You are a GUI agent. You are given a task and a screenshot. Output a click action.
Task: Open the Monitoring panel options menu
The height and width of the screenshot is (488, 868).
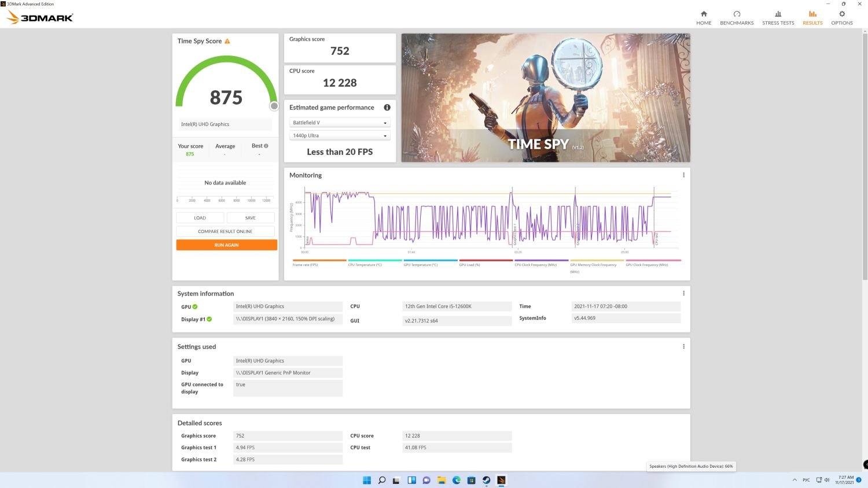683,175
